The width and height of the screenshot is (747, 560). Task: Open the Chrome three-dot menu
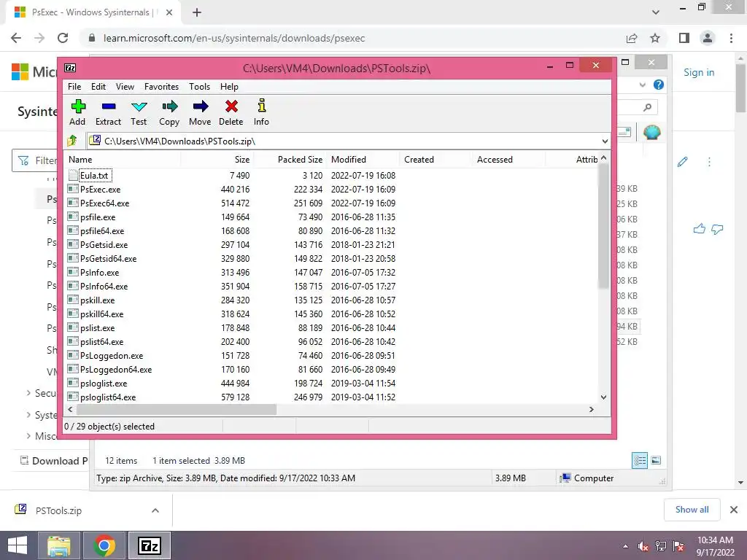point(731,38)
